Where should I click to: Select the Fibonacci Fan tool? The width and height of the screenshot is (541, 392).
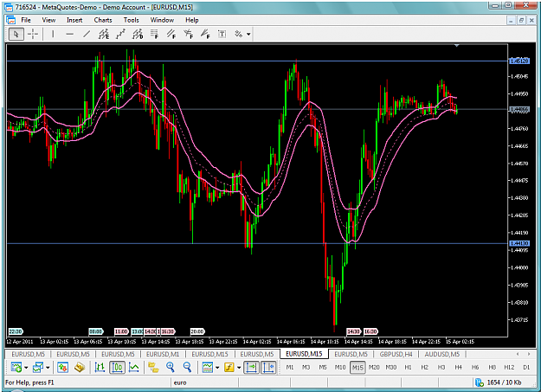pyautogui.click(x=205, y=34)
